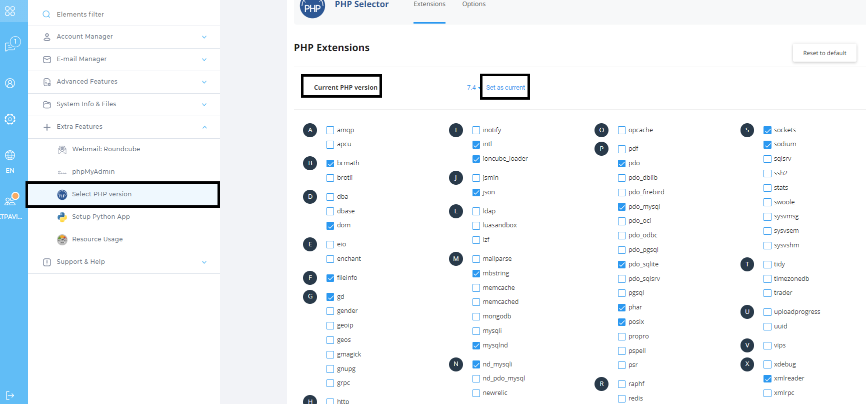The height and width of the screenshot is (404, 866).
Task: Enable the uploadprogress extension
Action: [x=767, y=312]
